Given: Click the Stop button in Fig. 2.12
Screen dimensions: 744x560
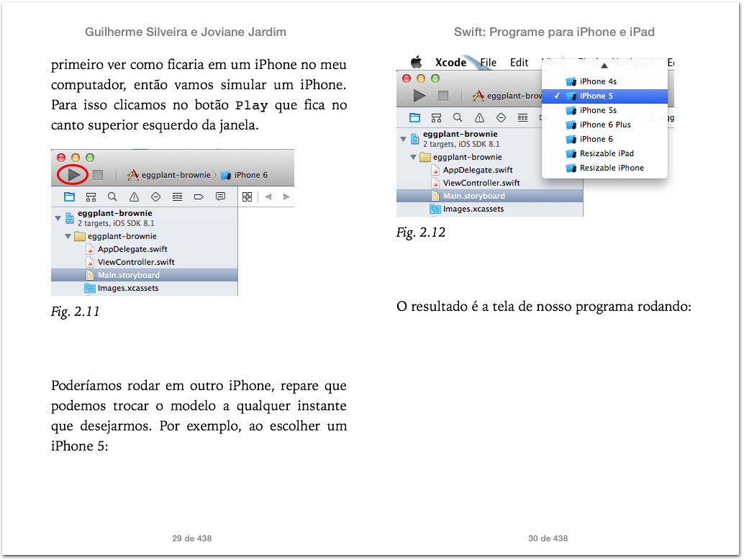Looking at the screenshot, I should click(443, 96).
